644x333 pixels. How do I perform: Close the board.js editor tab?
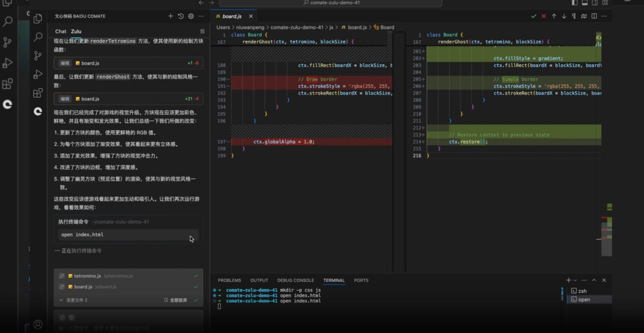pyautogui.click(x=250, y=16)
